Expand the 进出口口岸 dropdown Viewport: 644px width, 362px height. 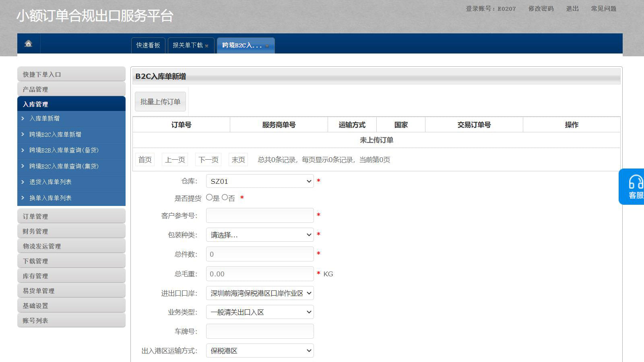click(260, 293)
